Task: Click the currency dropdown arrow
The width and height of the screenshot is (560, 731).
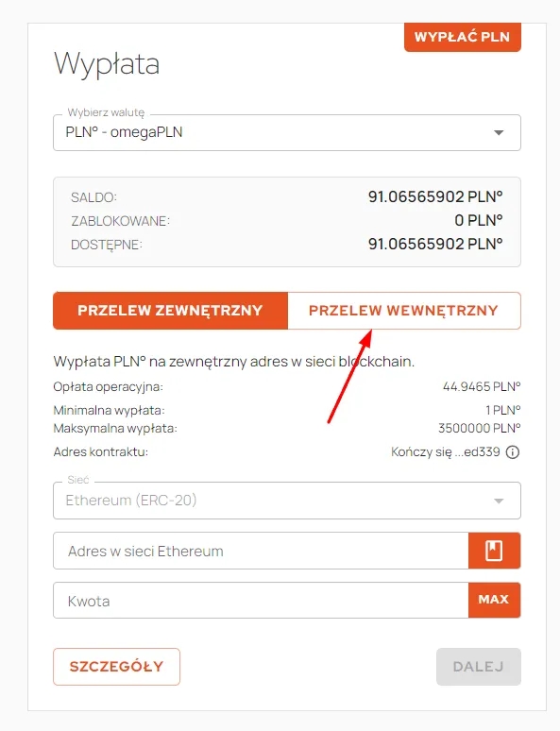Action: tap(499, 133)
